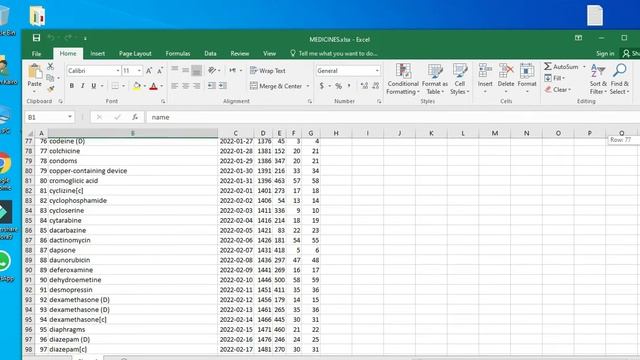The image size is (640, 360).
Task: Click the Name Box showing B1
Action: [49, 117]
